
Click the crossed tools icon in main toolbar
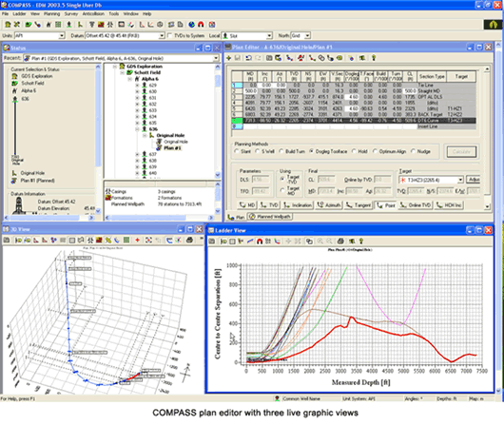(x=17, y=25)
